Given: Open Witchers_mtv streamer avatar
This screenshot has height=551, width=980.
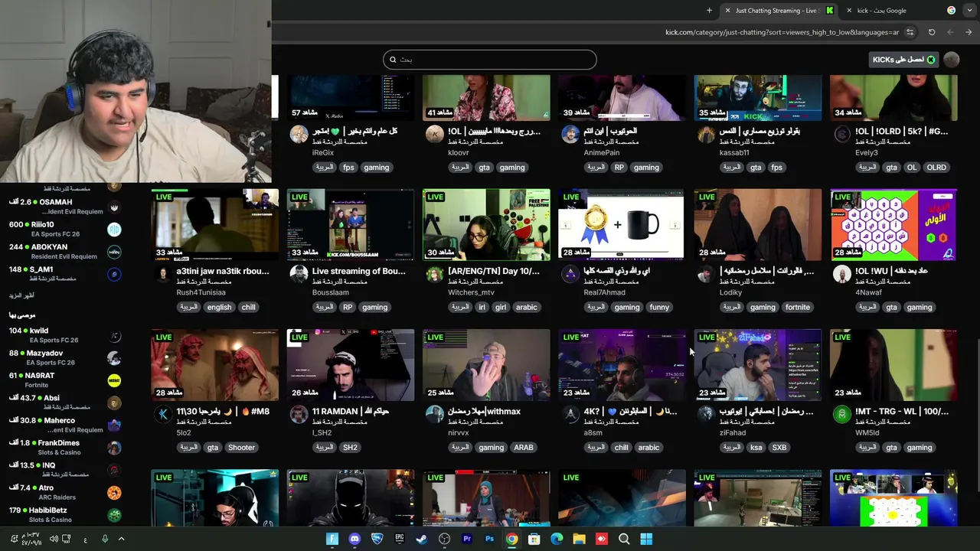Looking at the screenshot, I should click(x=435, y=275).
